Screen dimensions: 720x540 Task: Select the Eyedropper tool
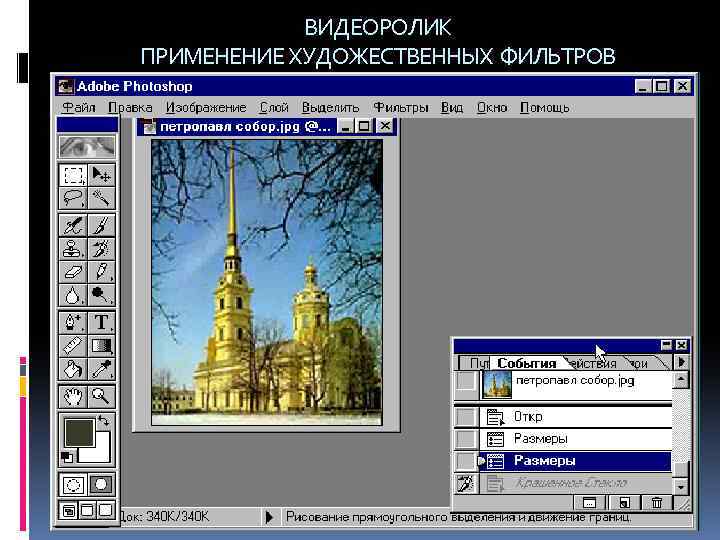pyautogui.click(x=101, y=369)
